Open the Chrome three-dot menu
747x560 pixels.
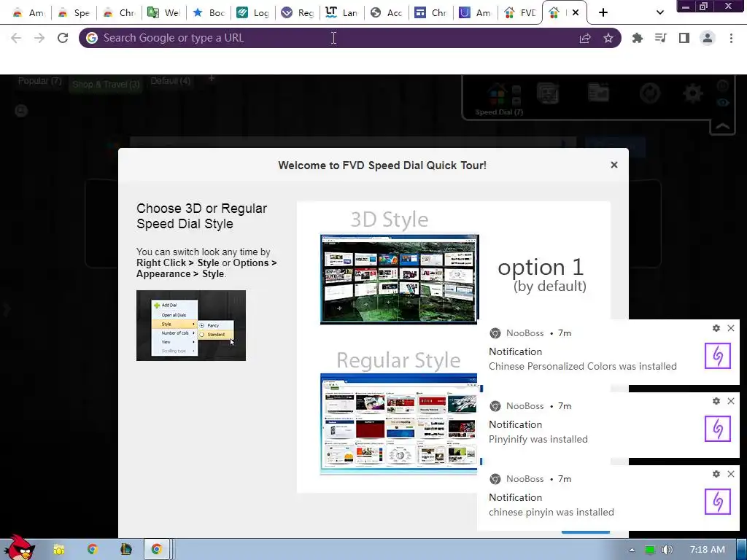pos(731,38)
